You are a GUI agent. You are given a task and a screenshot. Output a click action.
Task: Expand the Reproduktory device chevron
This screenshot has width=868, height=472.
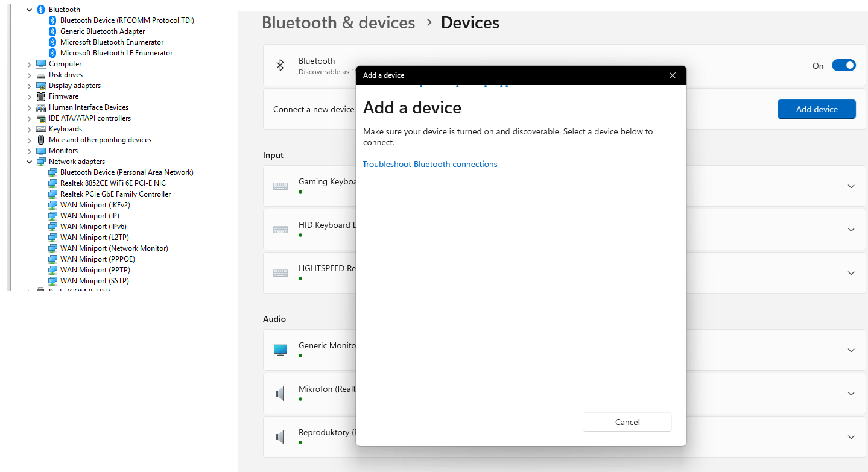tap(851, 437)
